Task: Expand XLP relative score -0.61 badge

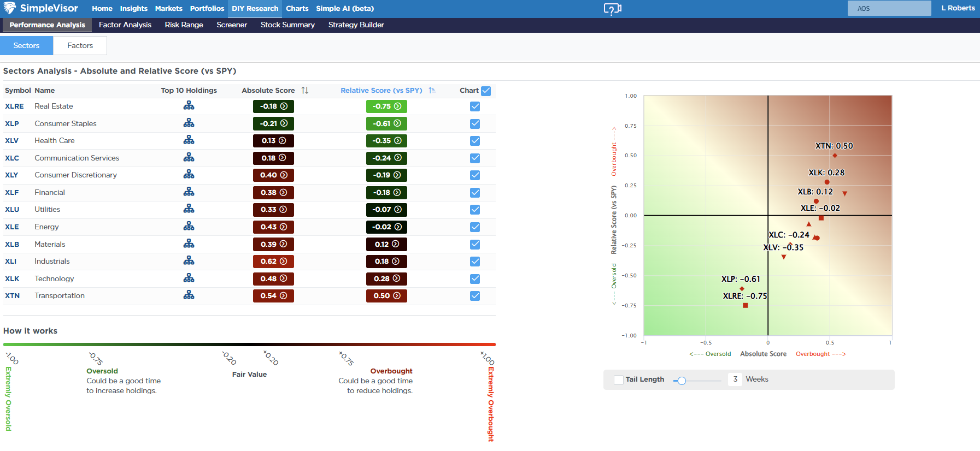Action: (386, 124)
